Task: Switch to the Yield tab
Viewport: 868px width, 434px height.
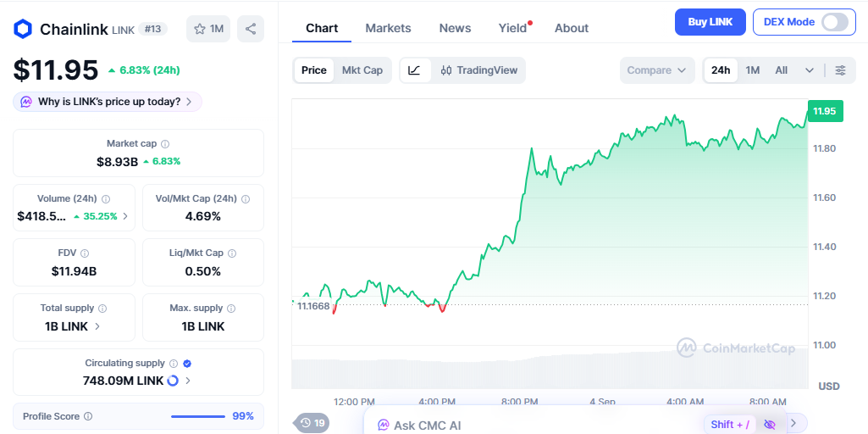Action: click(512, 28)
